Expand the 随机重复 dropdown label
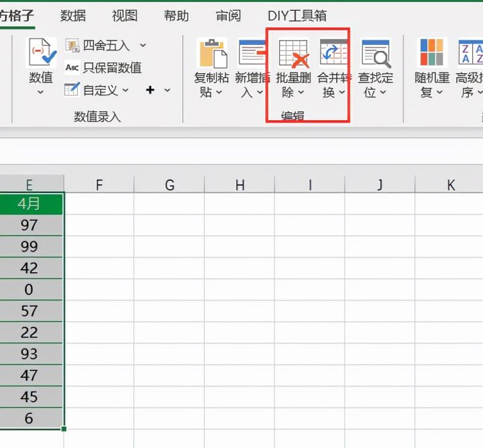Image resolution: width=483 pixels, height=448 pixels. tap(432, 85)
